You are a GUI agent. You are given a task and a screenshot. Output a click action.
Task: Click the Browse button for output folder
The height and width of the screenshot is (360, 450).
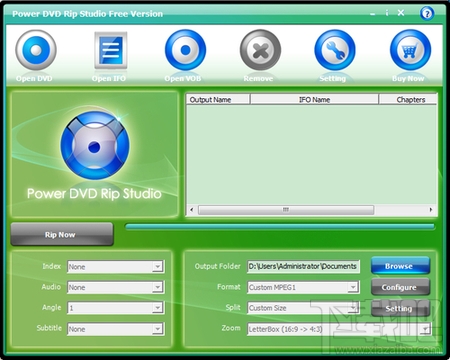click(400, 266)
